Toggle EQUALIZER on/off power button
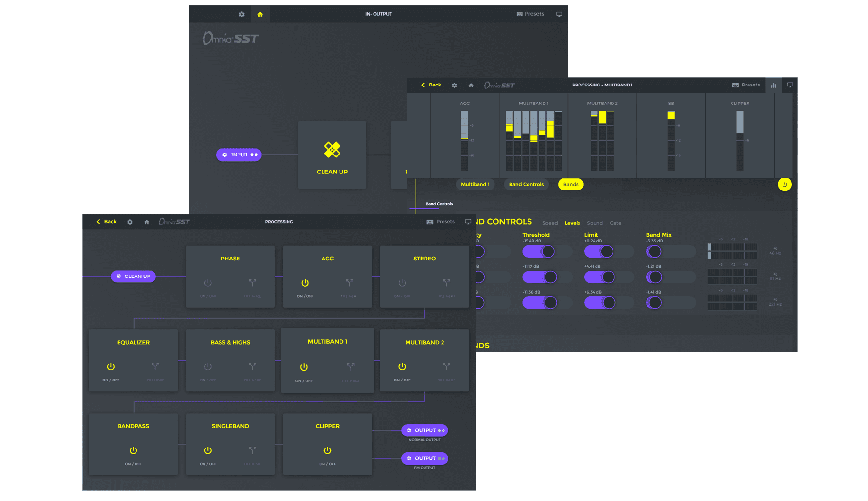Image resolution: width=868 pixels, height=501 pixels. [111, 367]
